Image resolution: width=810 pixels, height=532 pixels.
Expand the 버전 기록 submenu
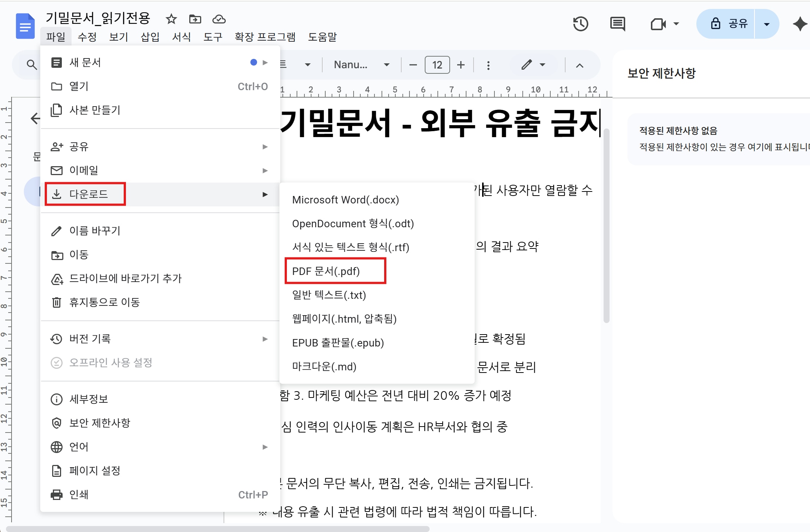pyautogui.click(x=160, y=339)
